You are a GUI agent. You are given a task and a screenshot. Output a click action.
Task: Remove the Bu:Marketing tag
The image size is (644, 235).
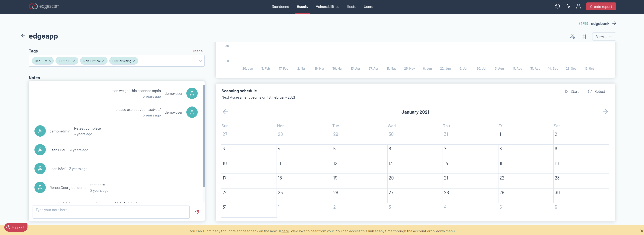click(x=134, y=61)
